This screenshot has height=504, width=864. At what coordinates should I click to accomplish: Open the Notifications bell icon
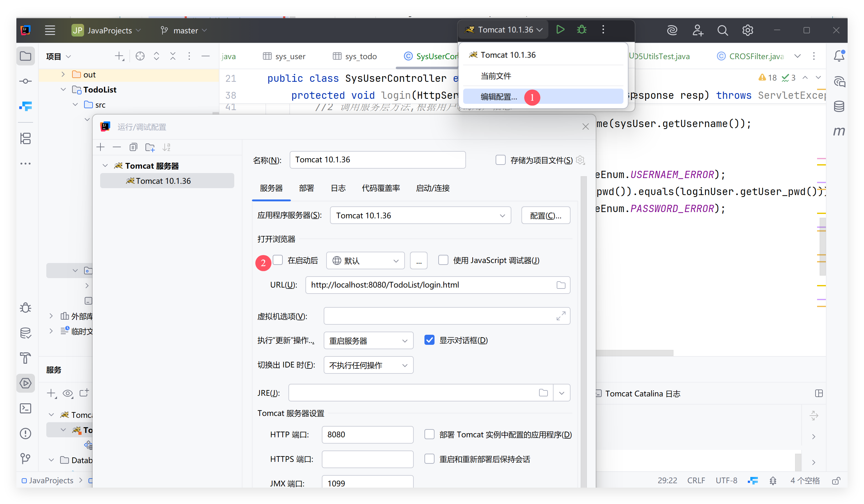(839, 56)
